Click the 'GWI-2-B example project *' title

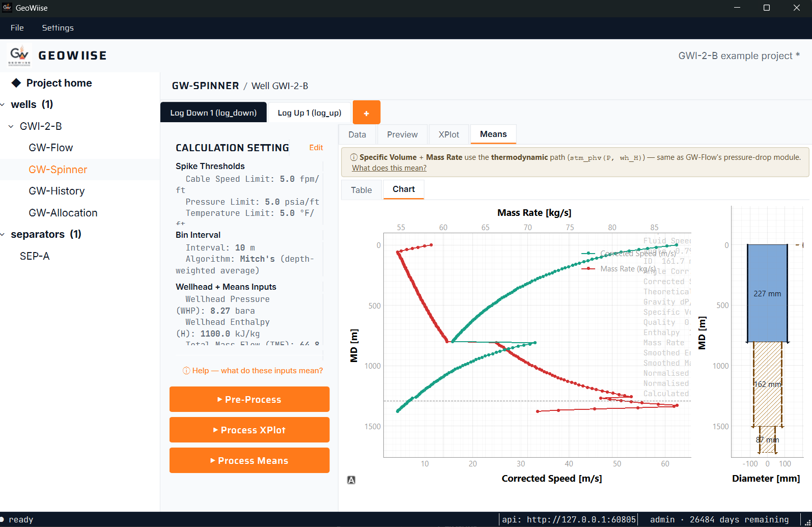click(x=739, y=56)
